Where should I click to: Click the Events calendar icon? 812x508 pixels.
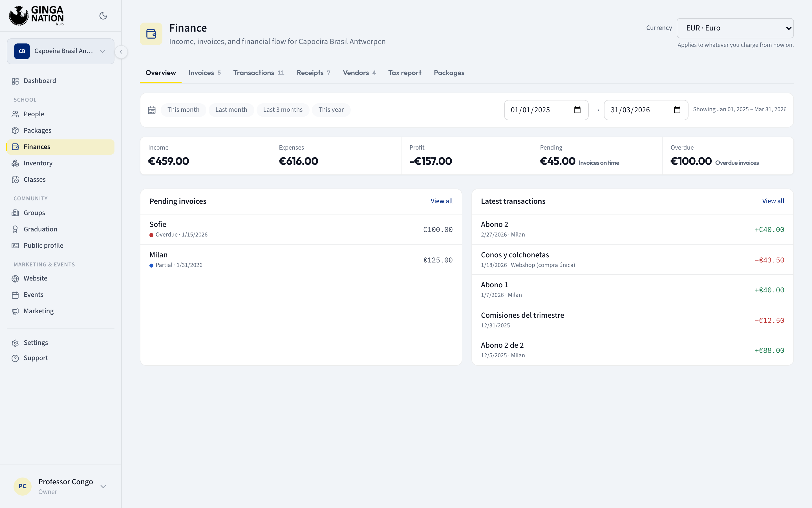(x=15, y=295)
